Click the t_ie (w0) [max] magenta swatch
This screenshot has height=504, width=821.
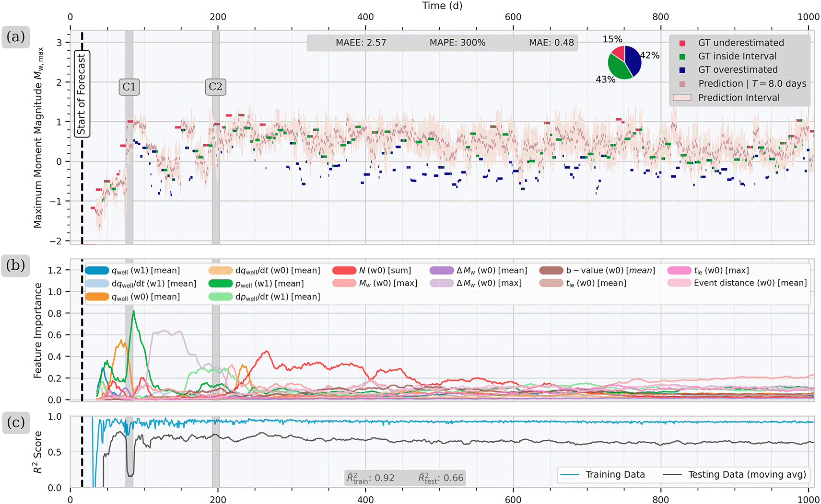[x=679, y=270]
